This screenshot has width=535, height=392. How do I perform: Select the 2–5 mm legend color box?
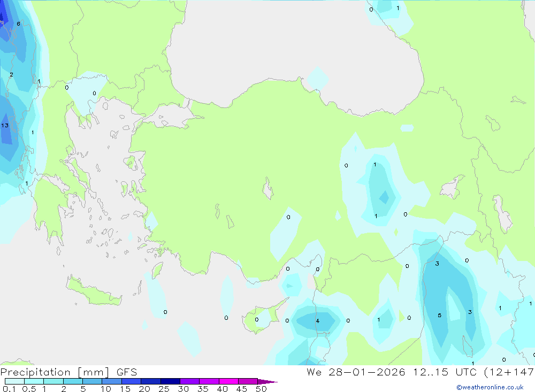(x=73, y=381)
